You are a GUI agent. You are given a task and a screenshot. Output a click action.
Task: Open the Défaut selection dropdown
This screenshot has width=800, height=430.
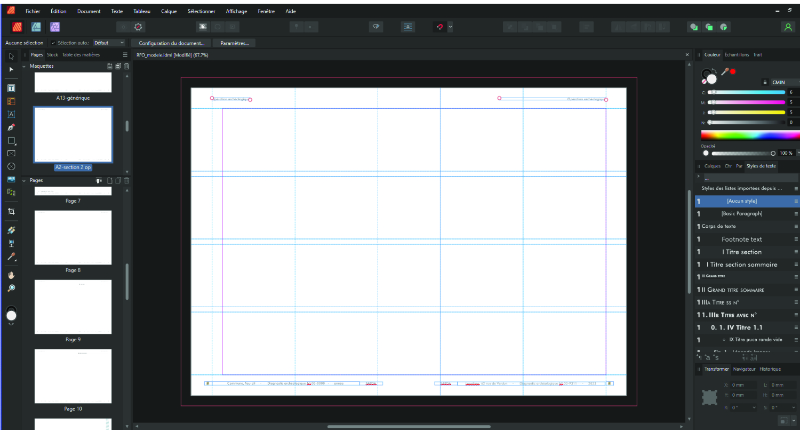(109, 43)
